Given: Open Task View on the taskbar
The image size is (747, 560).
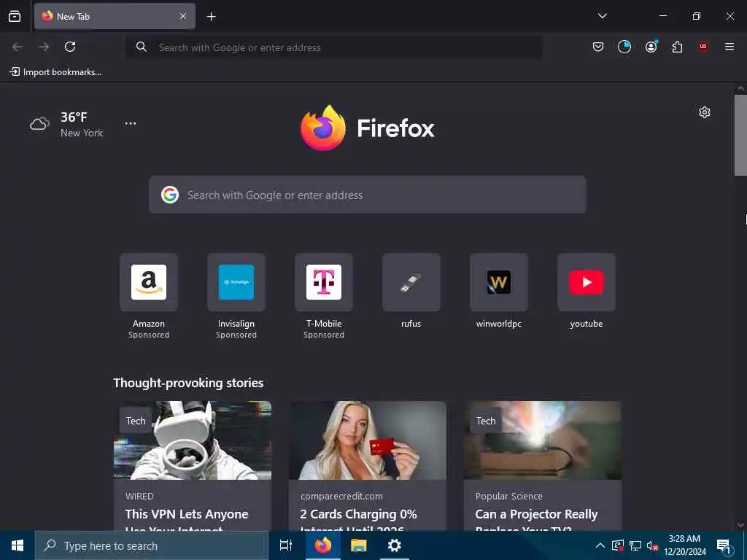Looking at the screenshot, I should pyautogui.click(x=286, y=545).
